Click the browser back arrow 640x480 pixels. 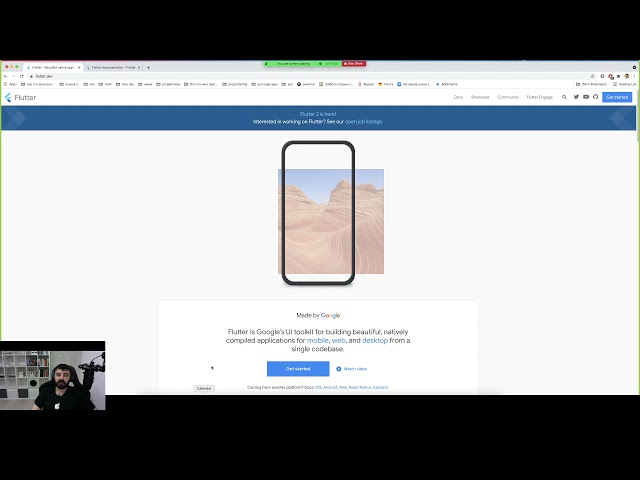click(x=5, y=76)
